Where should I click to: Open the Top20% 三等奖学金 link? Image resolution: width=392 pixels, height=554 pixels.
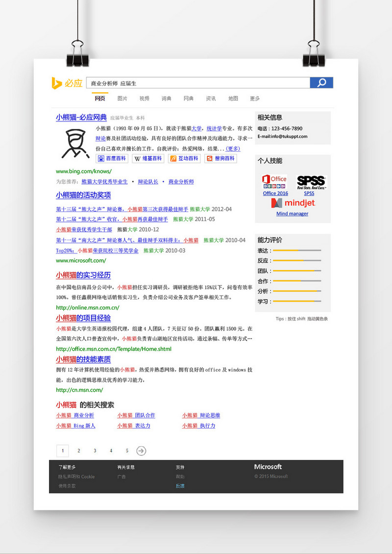click(97, 251)
